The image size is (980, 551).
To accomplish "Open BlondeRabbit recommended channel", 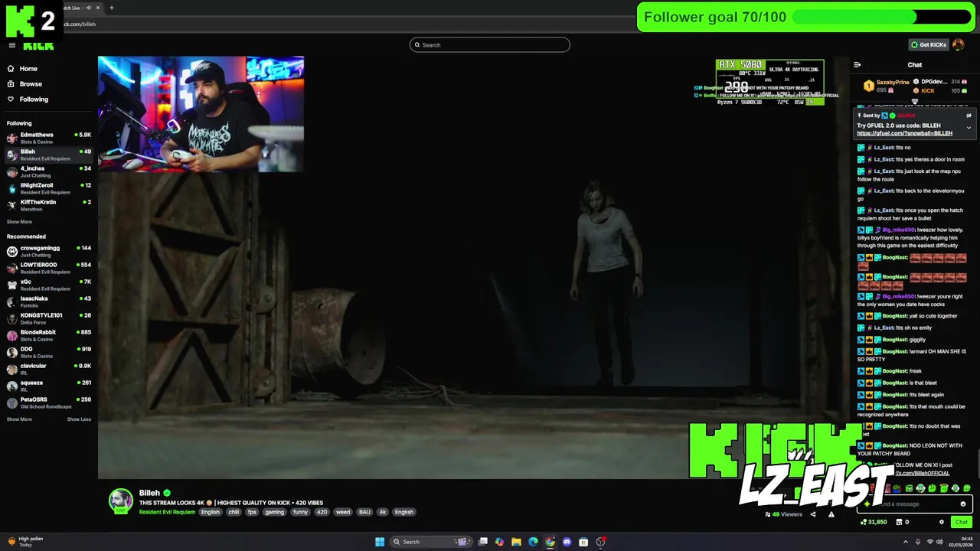I will click(48, 335).
